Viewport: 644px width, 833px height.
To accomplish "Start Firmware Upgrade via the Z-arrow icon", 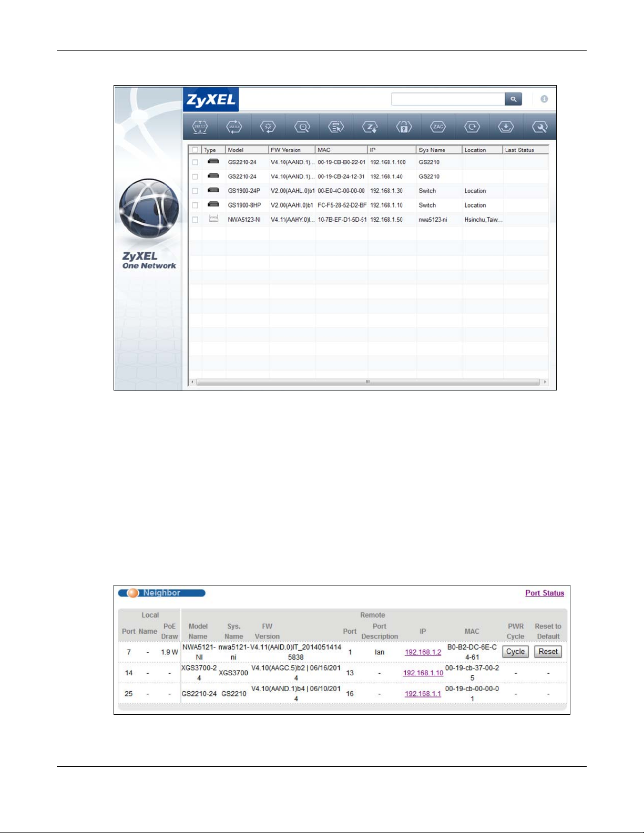I will point(370,127).
